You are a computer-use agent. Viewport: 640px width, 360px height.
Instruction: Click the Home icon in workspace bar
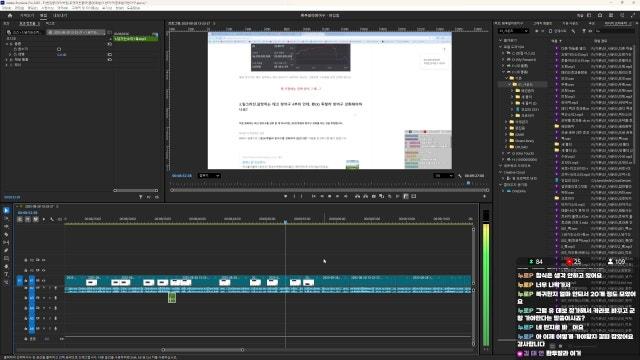tap(10, 16)
